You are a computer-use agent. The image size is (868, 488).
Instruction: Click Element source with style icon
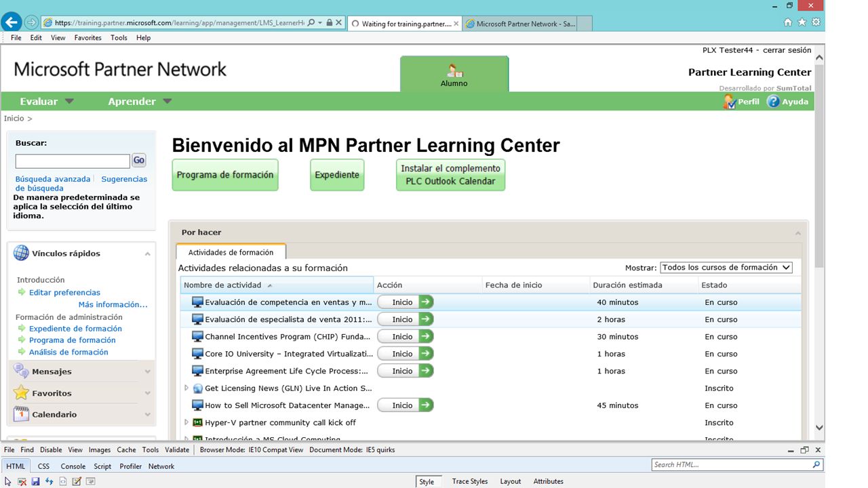click(63, 481)
